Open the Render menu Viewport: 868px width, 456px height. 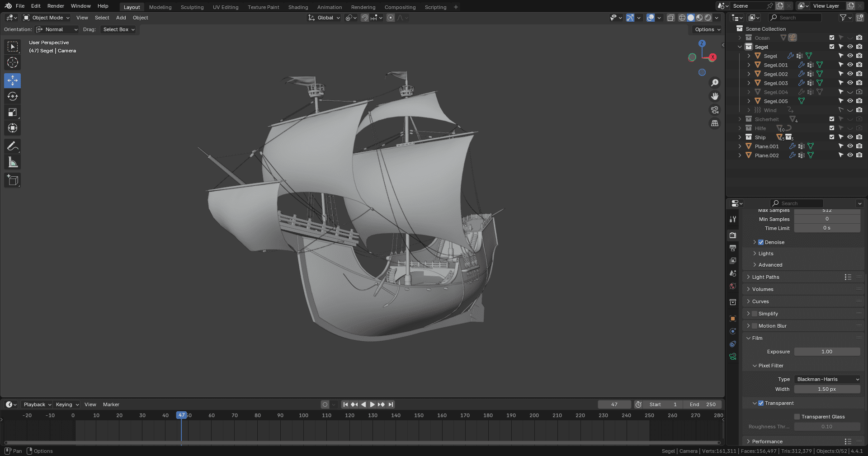[x=56, y=6]
